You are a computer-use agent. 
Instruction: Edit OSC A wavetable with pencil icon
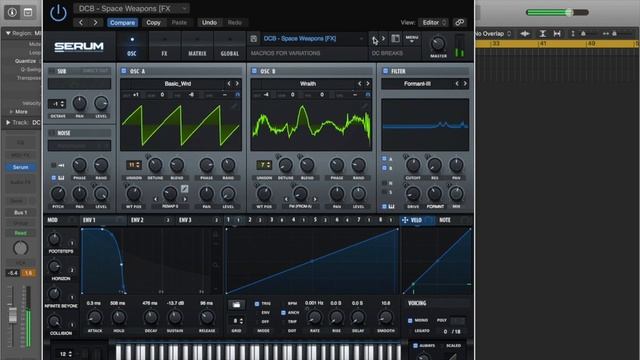[234, 106]
